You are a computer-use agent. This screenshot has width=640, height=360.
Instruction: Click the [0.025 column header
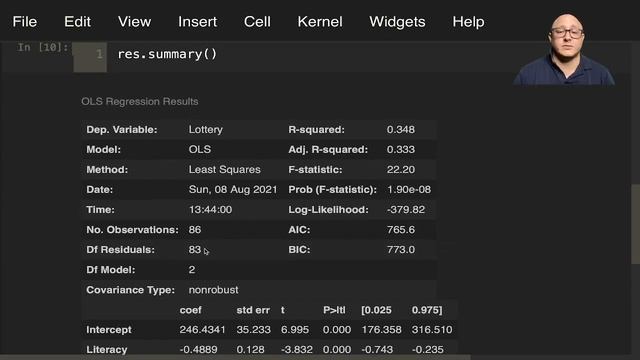(376, 310)
